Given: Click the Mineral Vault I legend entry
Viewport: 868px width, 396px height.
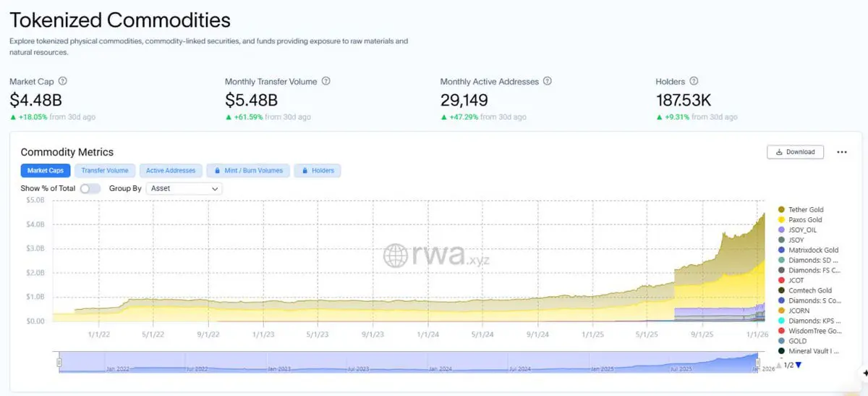Looking at the screenshot, I should 809,352.
